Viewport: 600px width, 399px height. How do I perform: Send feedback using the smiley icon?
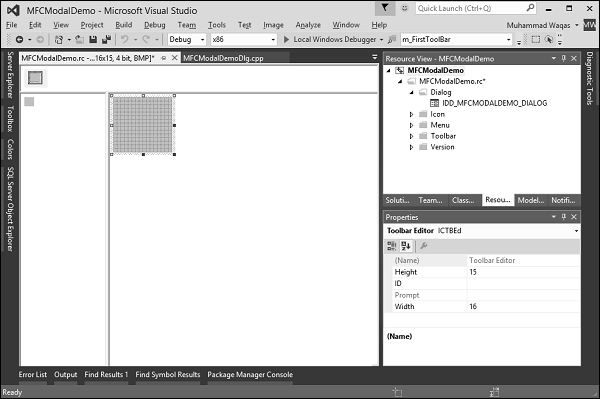coord(404,8)
